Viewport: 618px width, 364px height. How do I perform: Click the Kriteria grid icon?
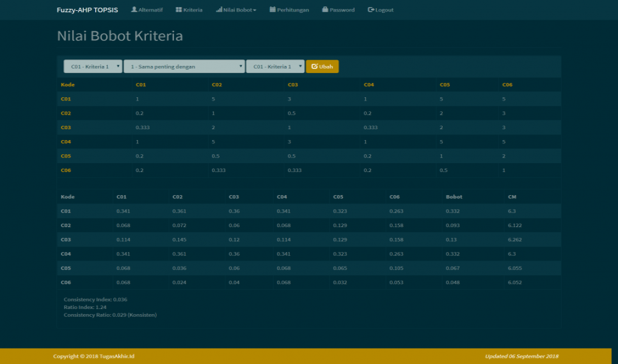click(178, 10)
